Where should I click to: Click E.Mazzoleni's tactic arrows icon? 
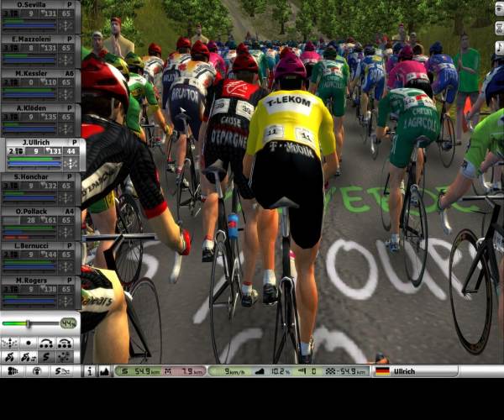pos(66,60)
